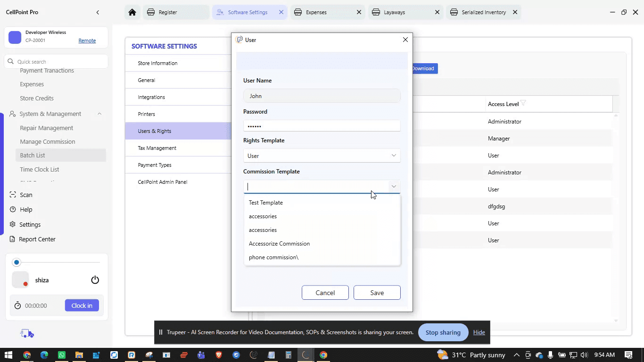Viewport: 644px width, 362px height.
Task: Open WhatsApp from the taskbar
Action: click(62, 355)
